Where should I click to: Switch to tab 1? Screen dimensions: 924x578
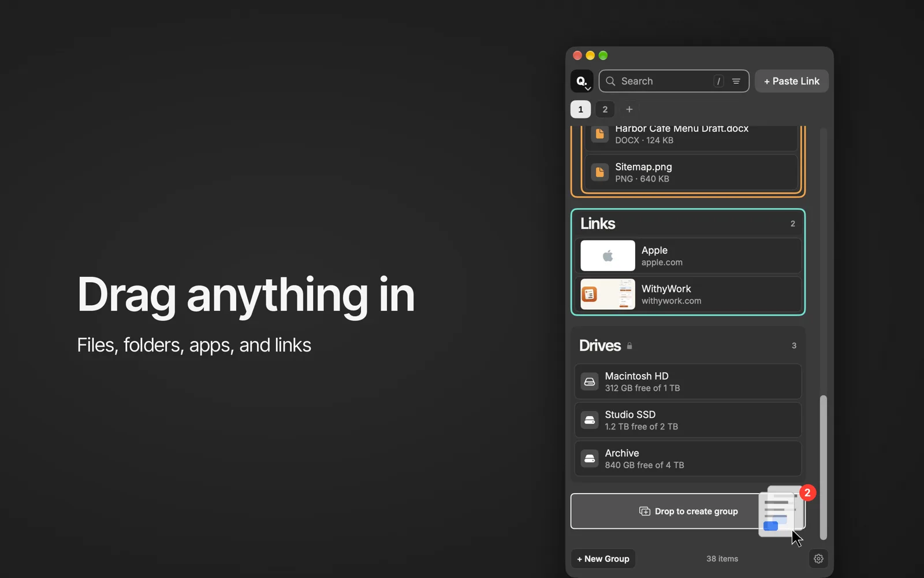point(580,109)
